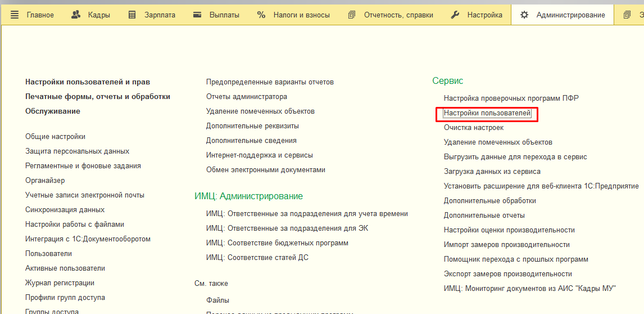Switch to Отчетность, справки tab
The width and height of the screenshot is (644, 314).
point(398,15)
